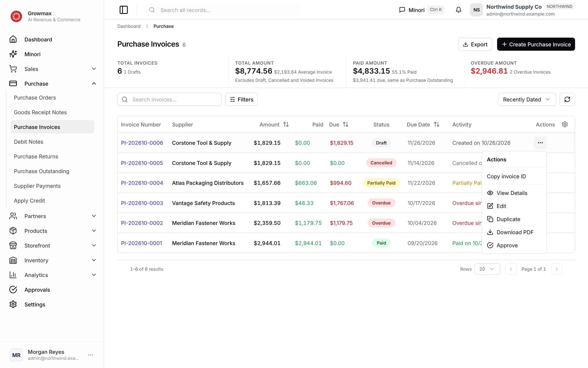This screenshot has height=368, width=588.
Task: Open Purchase Orders in sidebar
Action: click(x=52, y=97)
